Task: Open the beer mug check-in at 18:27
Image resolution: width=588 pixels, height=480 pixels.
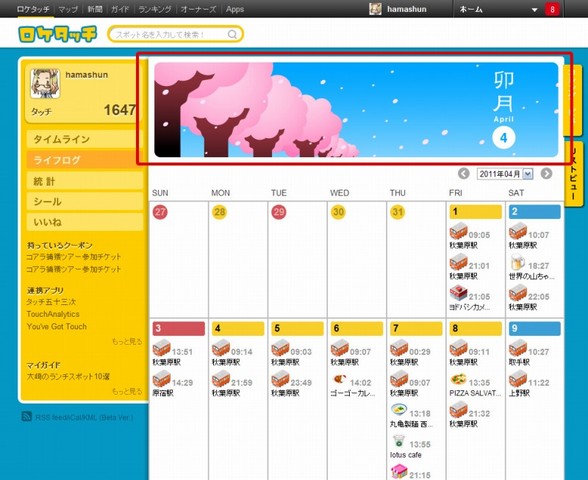Action: 518,262
